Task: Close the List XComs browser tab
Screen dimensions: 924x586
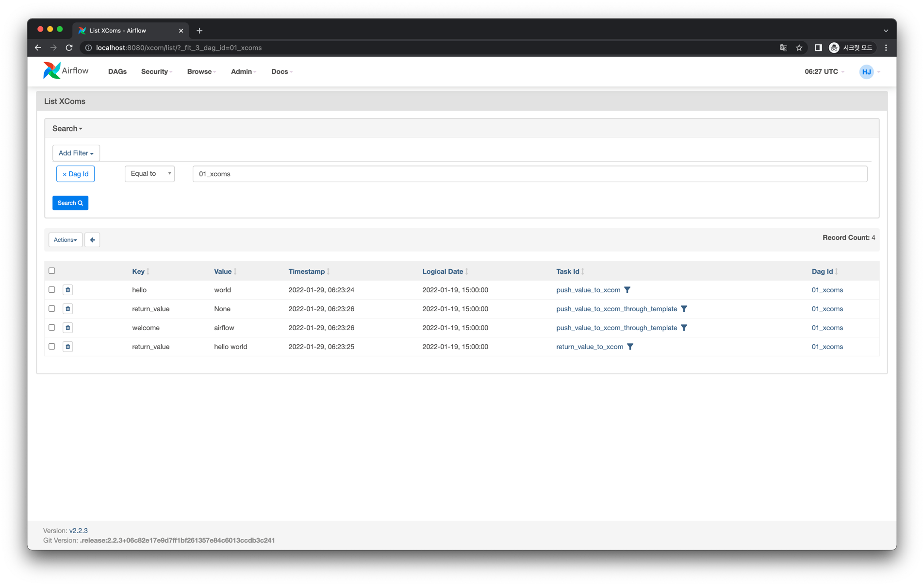Action: 181,31
